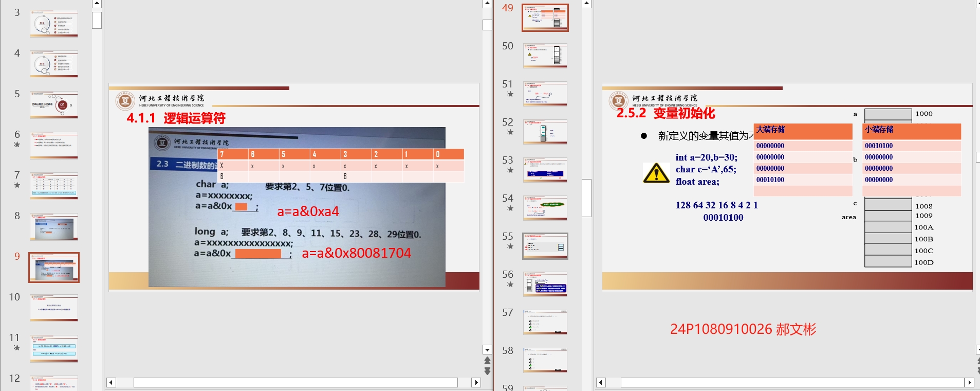Click Next Slide double arrow in left window

487,370
